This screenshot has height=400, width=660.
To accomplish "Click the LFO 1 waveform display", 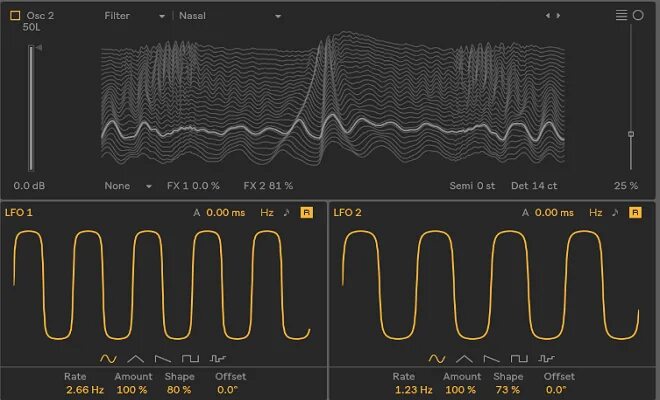I will [x=162, y=285].
